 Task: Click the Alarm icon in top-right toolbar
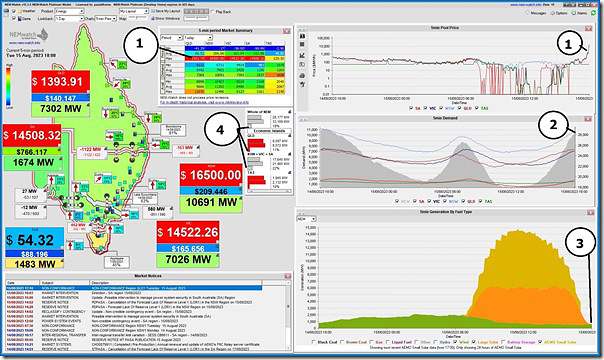coord(574,13)
